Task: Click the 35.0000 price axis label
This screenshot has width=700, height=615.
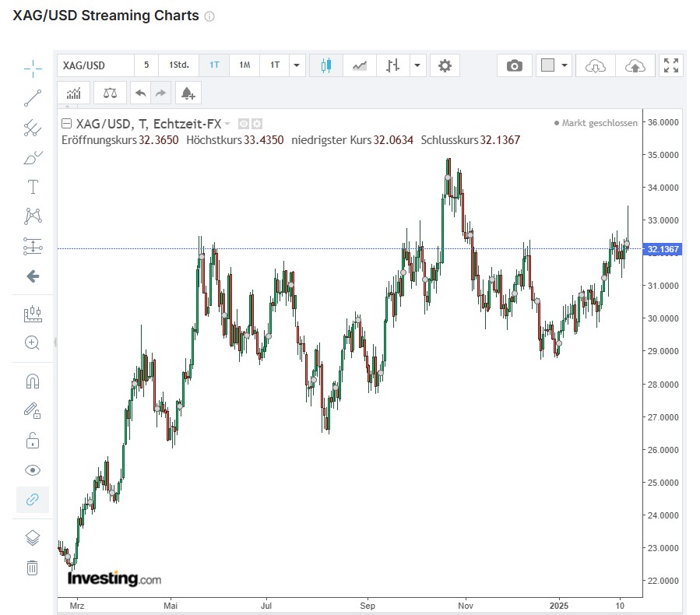Action: tap(663, 155)
